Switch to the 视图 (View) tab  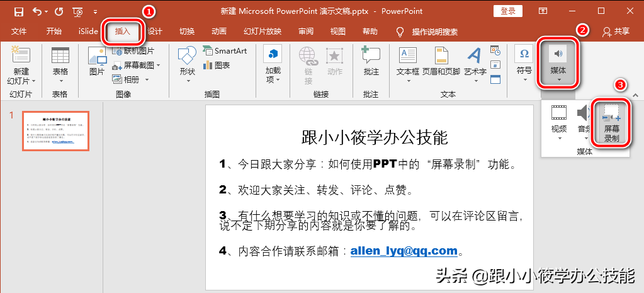(x=338, y=32)
